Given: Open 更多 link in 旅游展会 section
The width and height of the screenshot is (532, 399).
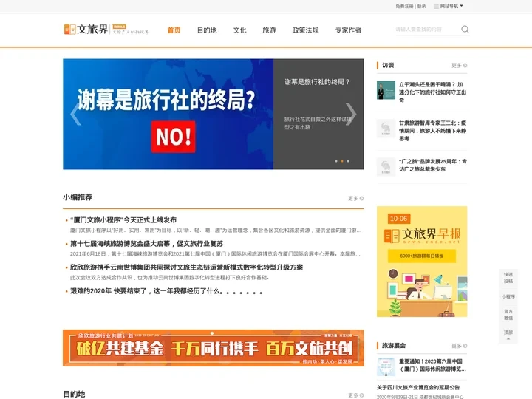Looking at the screenshot, I should 459,346.
